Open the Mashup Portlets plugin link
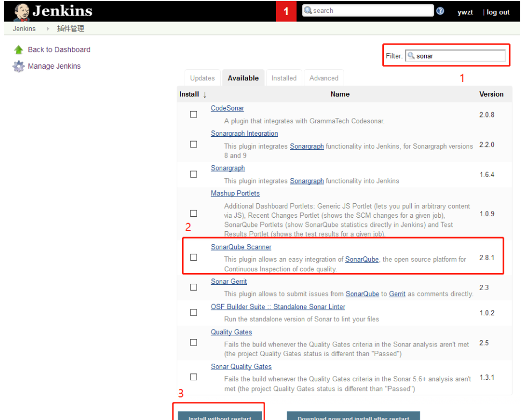 coord(235,193)
